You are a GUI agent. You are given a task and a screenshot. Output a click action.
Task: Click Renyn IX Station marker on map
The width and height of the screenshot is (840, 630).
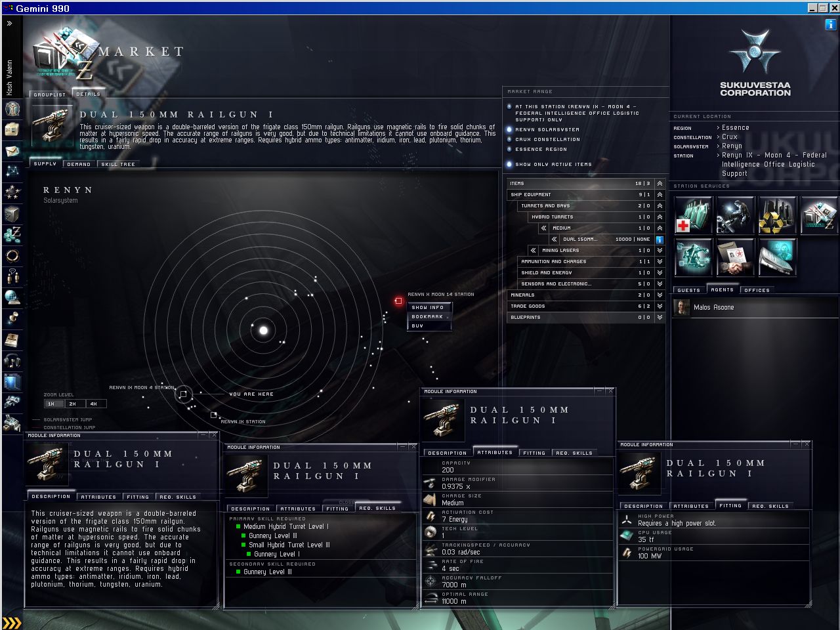[214, 415]
